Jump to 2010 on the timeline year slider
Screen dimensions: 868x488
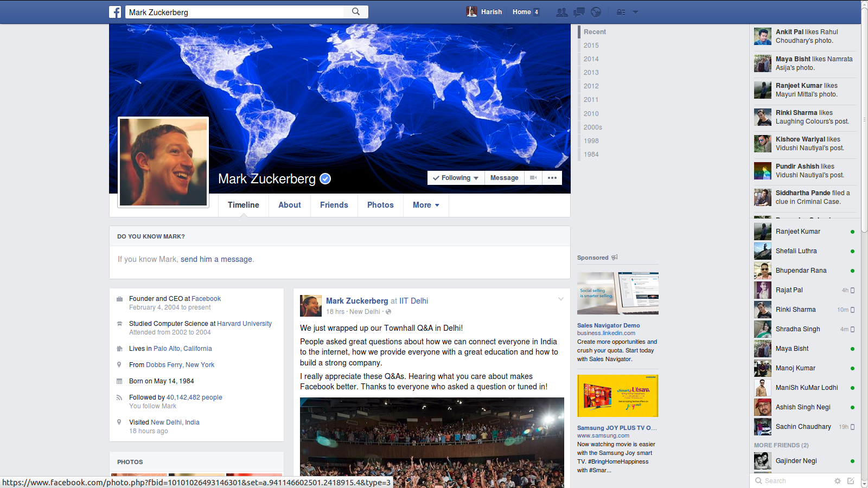coord(591,113)
